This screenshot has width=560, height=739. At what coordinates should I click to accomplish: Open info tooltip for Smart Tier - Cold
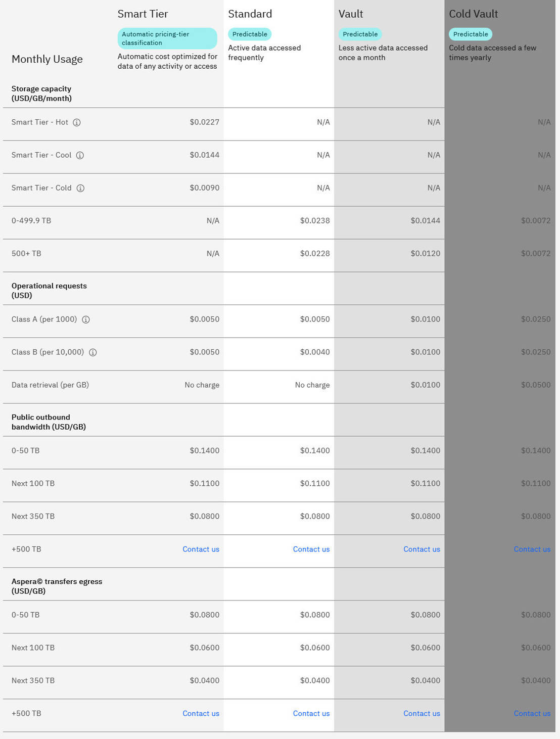[80, 188]
